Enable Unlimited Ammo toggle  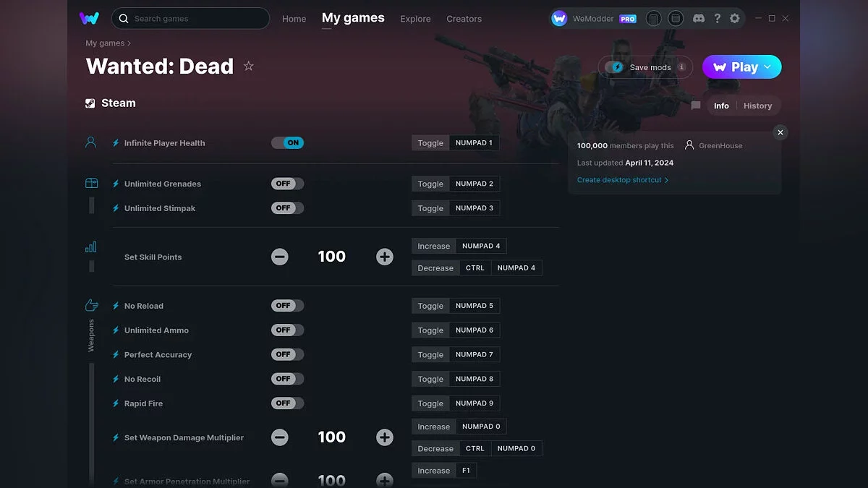coord(287,330)
